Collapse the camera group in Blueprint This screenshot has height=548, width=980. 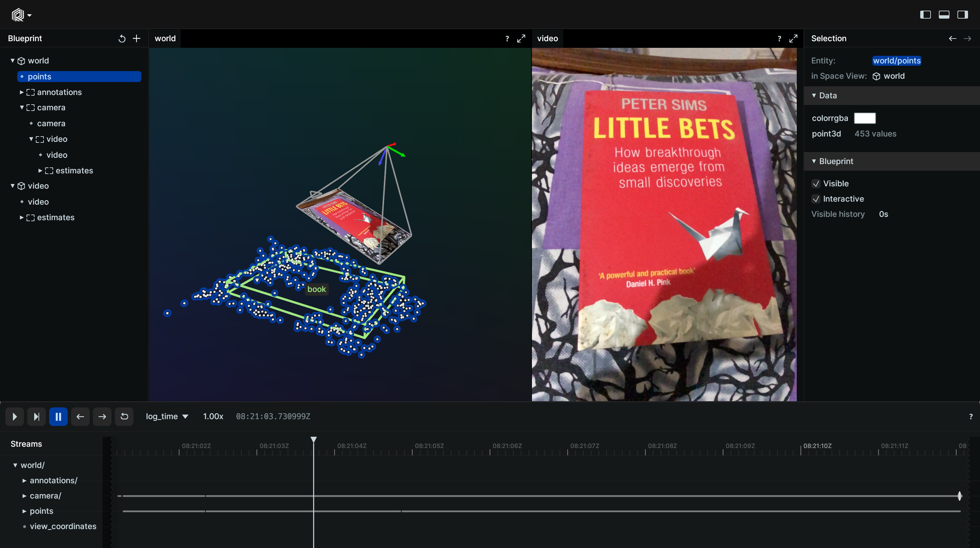22,108
